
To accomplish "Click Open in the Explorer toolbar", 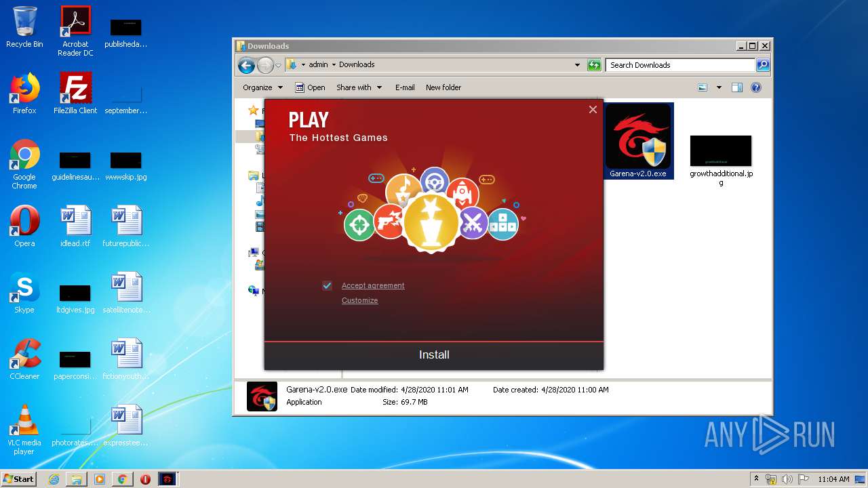I will 311,87.
